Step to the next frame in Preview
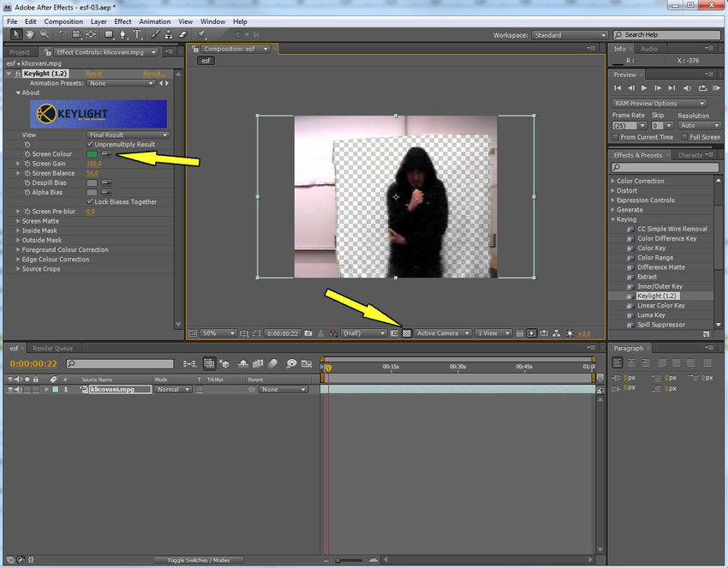The image size is (728, 568). coord(658,87)
